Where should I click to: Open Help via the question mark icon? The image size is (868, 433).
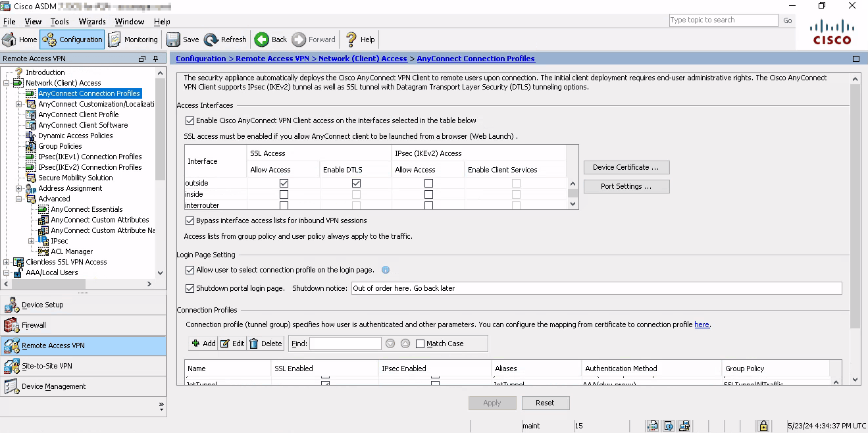[x=351, y=39]
